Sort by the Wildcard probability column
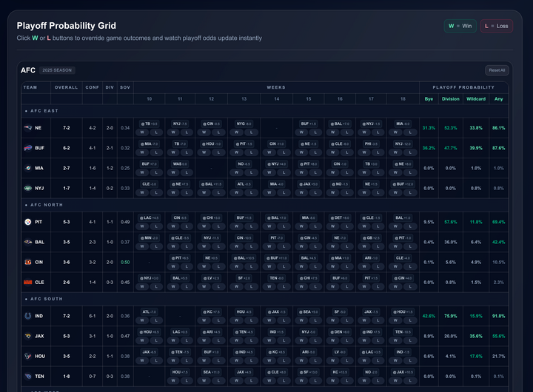Screen dimensions: 533x392 (476, 98)
